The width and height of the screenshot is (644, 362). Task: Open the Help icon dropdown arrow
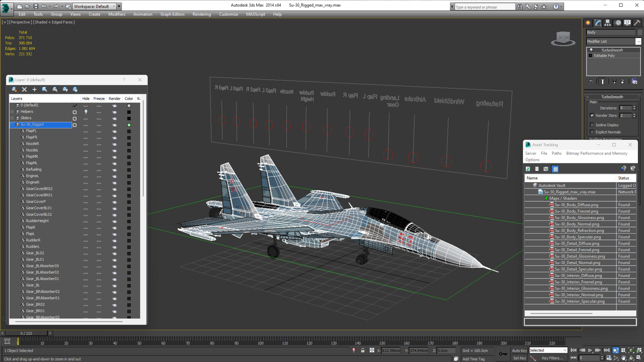[561, 7]
